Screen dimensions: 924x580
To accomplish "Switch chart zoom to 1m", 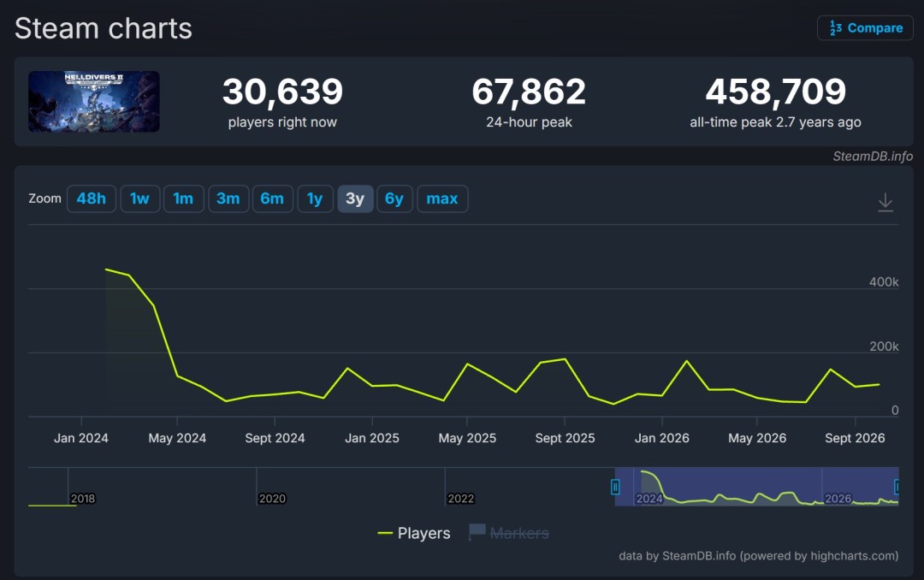I will [183, 198].
